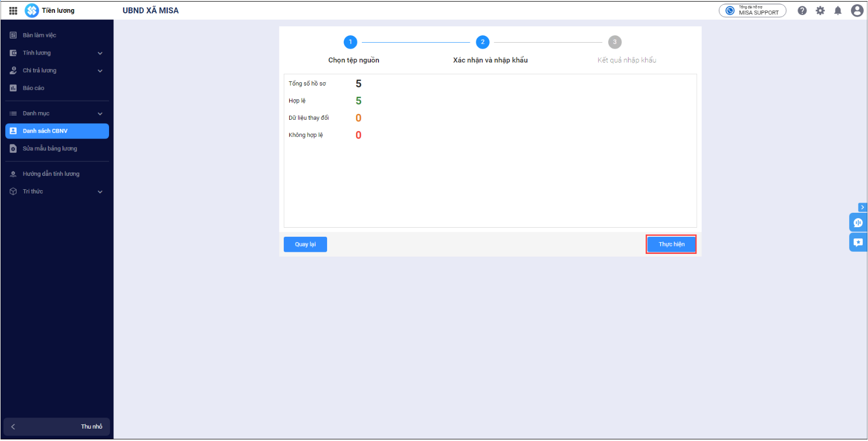This screenshot has width=868, height=441.
Task: Click the Hợp lệ label
Action: 297,100
